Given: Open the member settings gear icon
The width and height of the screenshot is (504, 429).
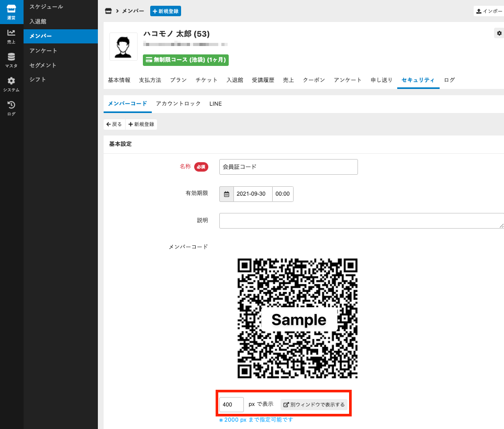Looking at the screenshot, I should pyautogui.click(x=499, y=33).
